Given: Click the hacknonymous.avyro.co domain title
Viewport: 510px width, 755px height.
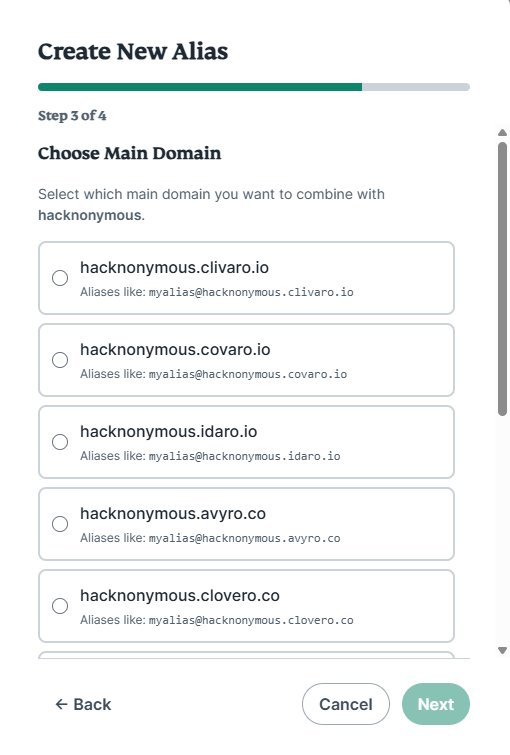Looking at the screenshot, I should [173, 514].
